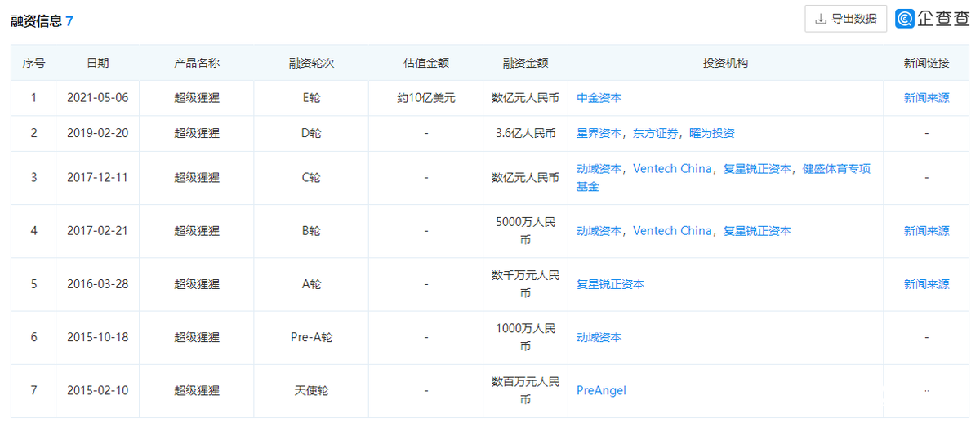Select the C轮 round cell
The image size is (980, 422).
(x=311, y=177)
